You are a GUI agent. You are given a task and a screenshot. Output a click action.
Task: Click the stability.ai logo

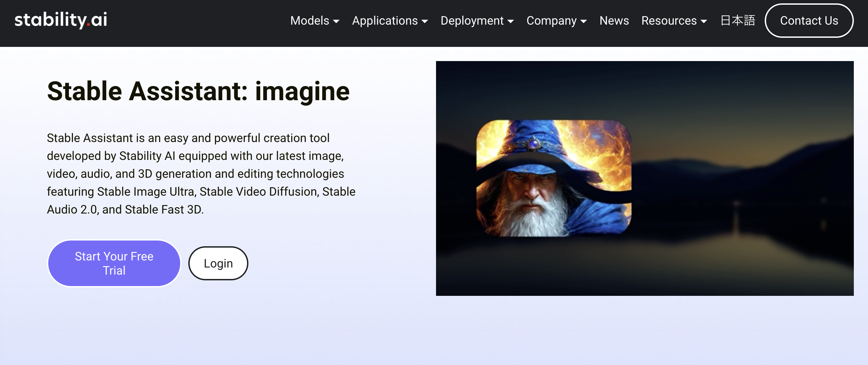(x=61, y=20)
